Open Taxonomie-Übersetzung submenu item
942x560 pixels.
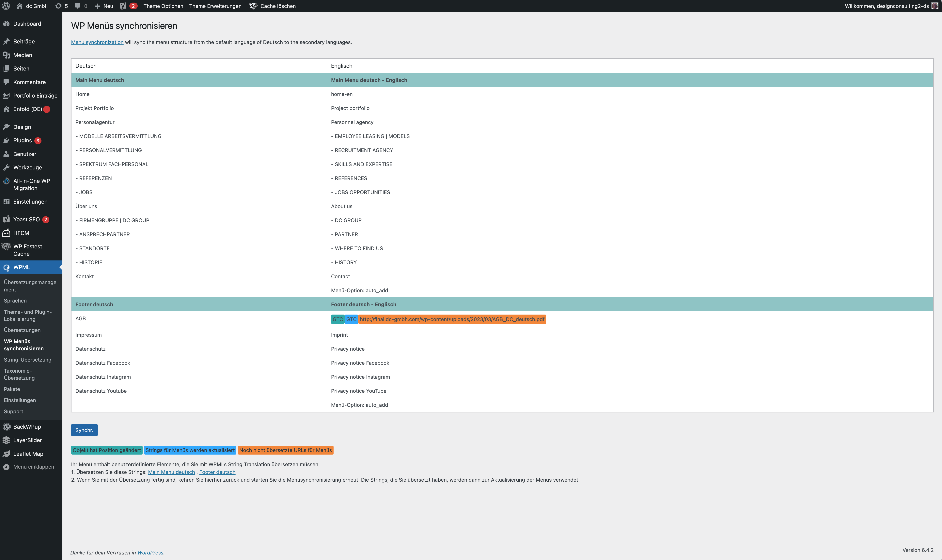tap(19, 374)
